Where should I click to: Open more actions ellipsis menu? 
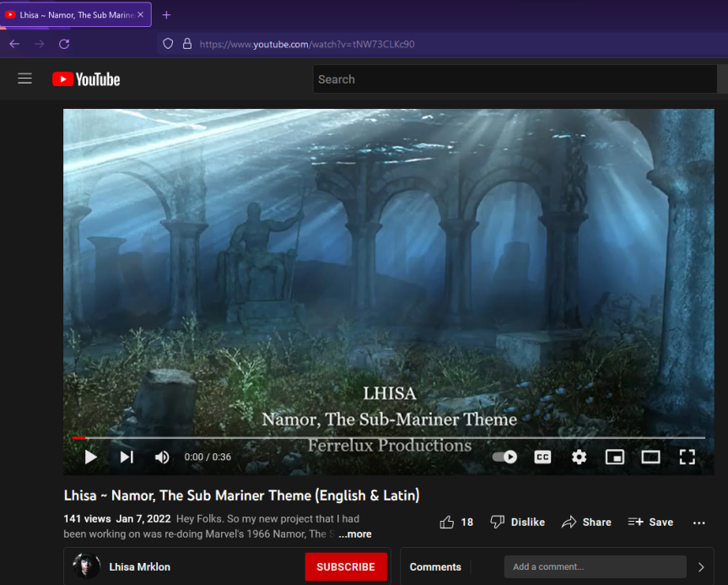(x=698, y=523)
